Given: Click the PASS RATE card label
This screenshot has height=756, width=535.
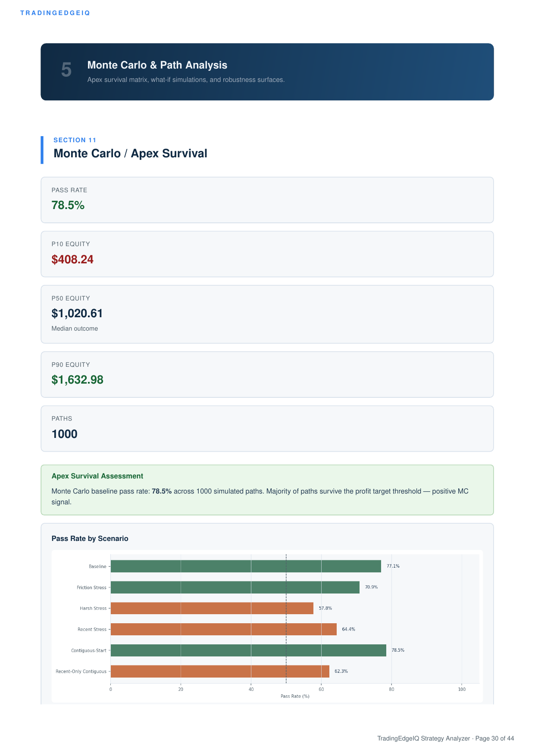Looking at the screenshot, I should [69, 190].
